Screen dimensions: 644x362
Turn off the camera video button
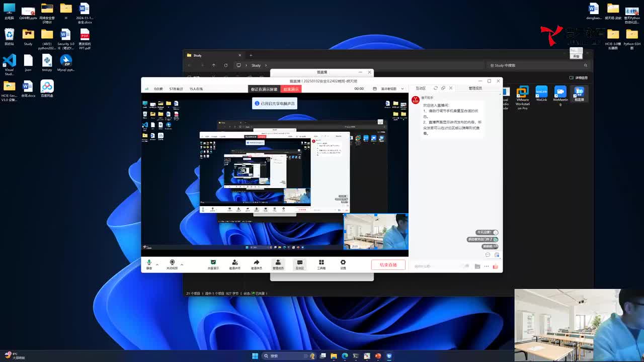(x=172, y=264)
